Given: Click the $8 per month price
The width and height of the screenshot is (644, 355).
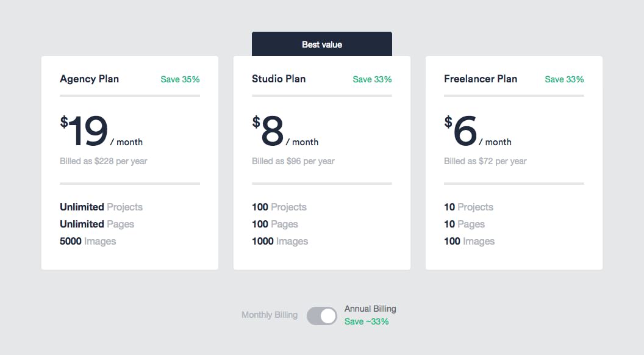Looking at the screenshot, I should pos(285,132).
